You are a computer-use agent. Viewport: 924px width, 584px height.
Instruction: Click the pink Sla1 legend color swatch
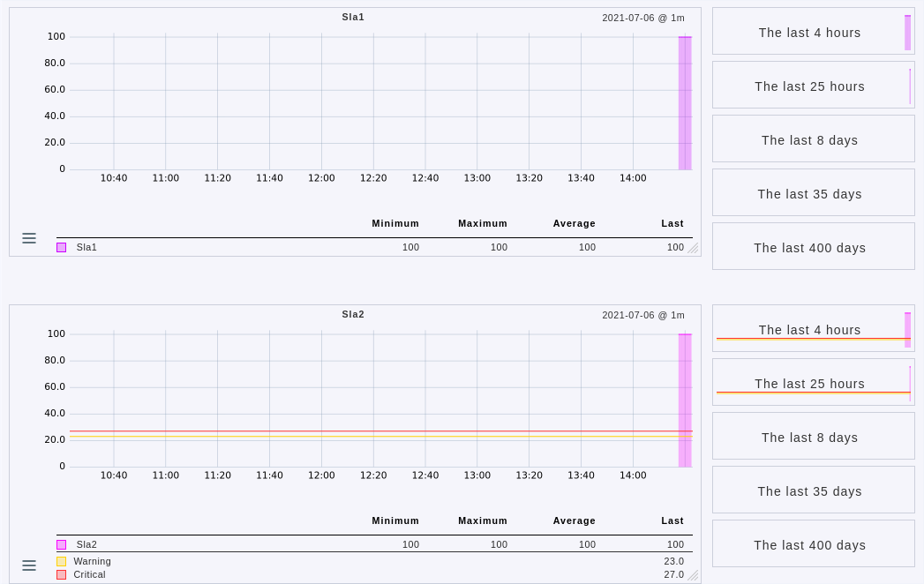tap(61, 248)
